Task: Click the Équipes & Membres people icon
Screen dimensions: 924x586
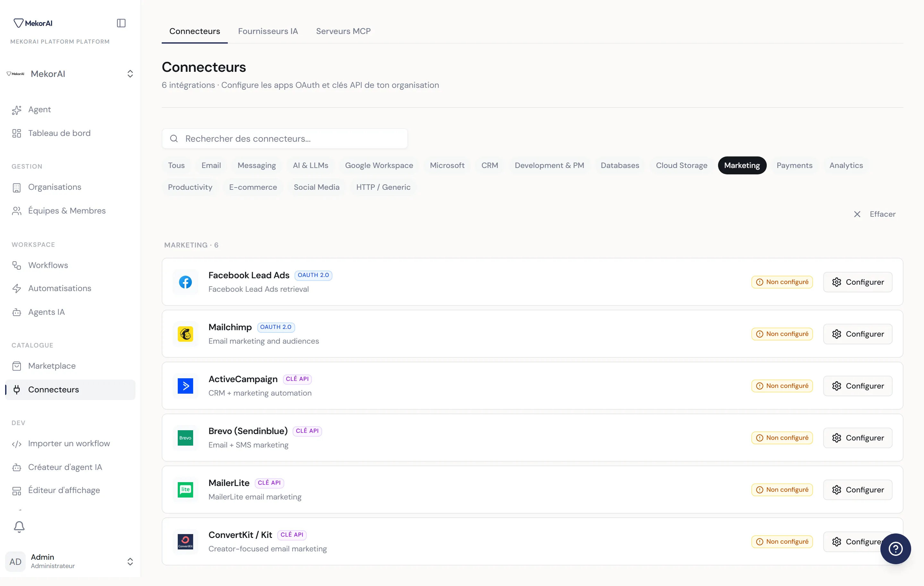Action: click(16, 211)
